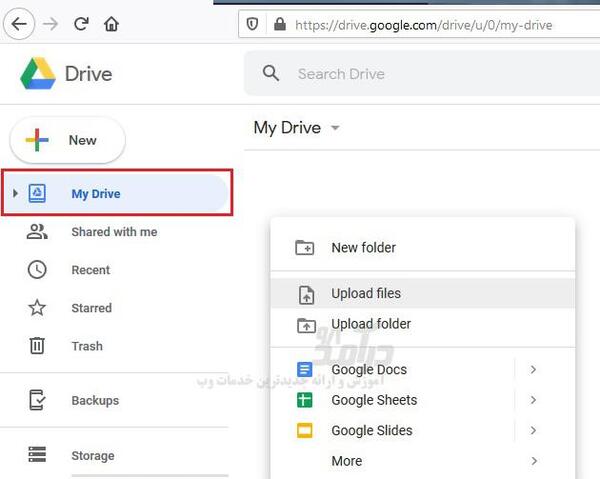Reload the page with the refresh icon
Image resolution: width=600 pixels, height=479 pixels.
tap(81, 24)
